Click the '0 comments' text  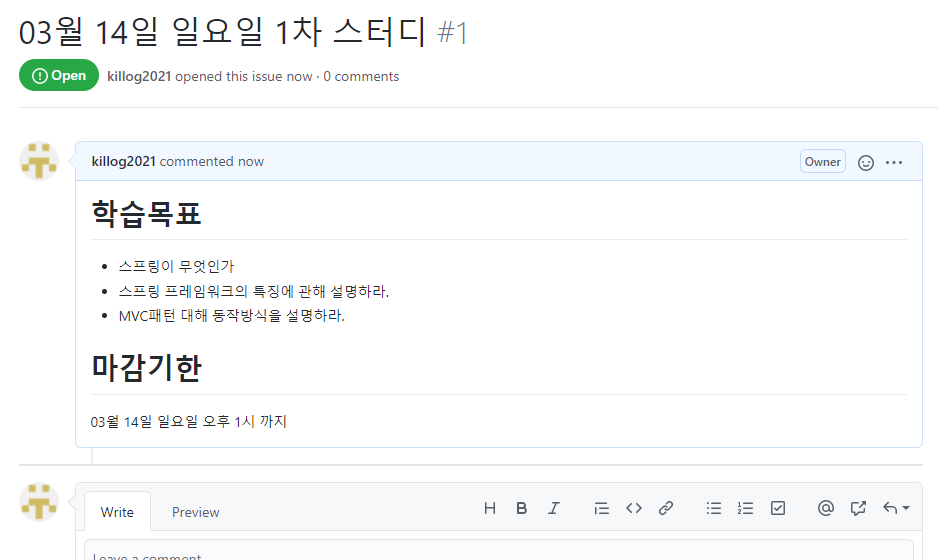(x=361, y=77)
